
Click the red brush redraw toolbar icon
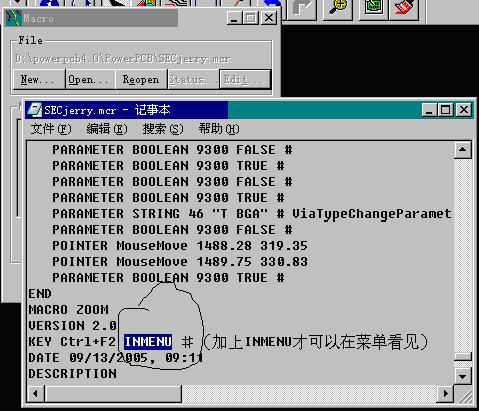click(x=404, y=8)
